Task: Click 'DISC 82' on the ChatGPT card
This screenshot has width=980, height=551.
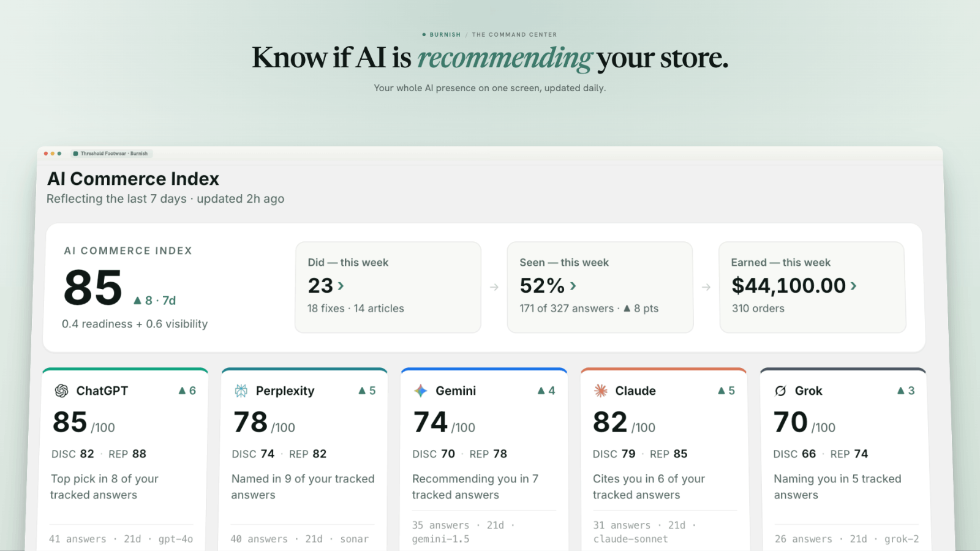Action: [x=73, y=454]
